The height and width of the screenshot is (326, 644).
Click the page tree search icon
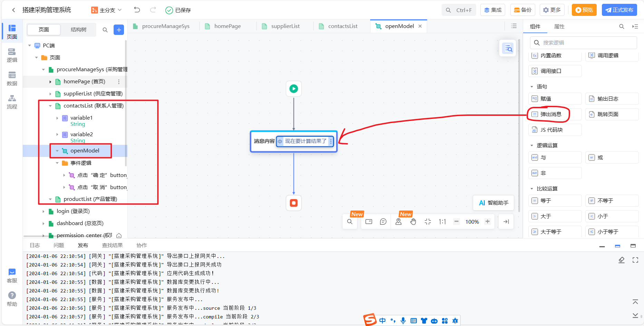pyautogui.click(x=105, y=30)
